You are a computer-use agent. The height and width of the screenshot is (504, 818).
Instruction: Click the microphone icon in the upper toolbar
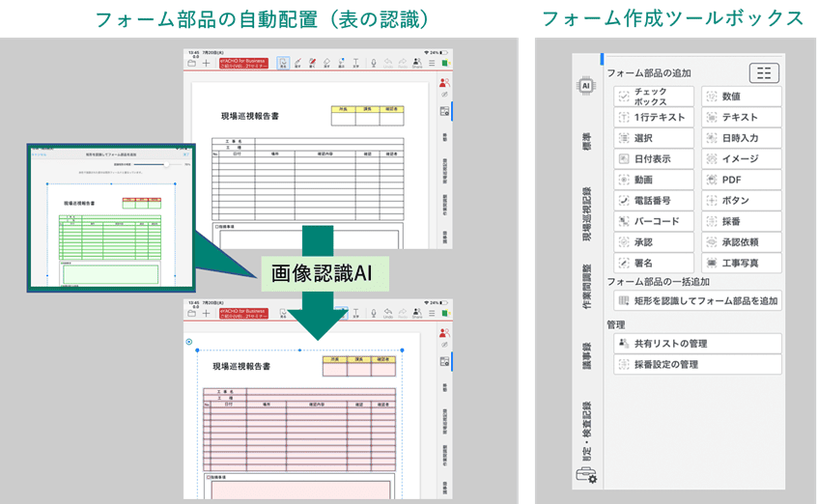click(x=373, y=64)
